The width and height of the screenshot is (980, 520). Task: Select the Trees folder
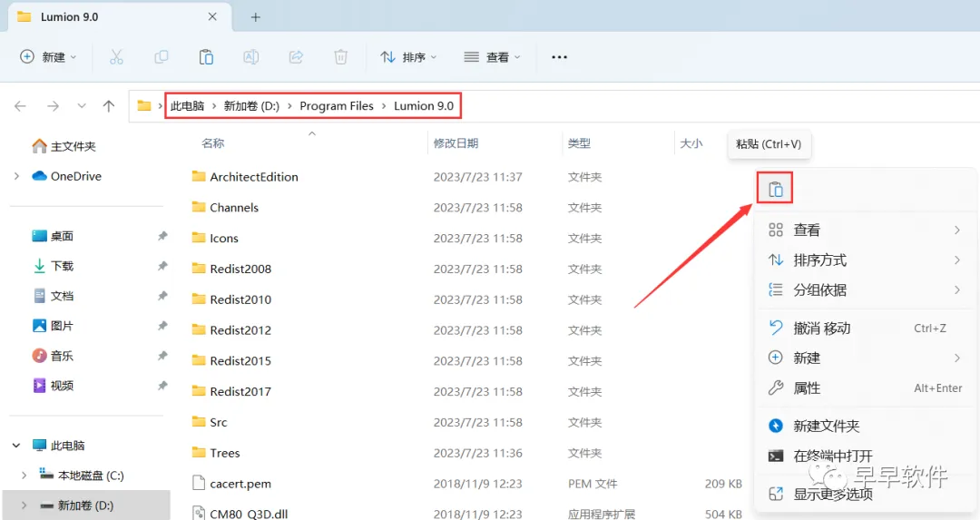click(216, 453)
